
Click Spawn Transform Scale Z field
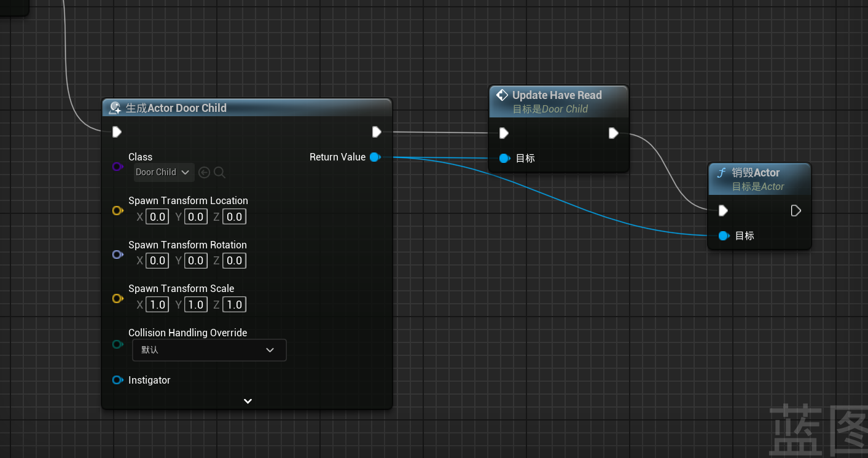tap(234, 305)
